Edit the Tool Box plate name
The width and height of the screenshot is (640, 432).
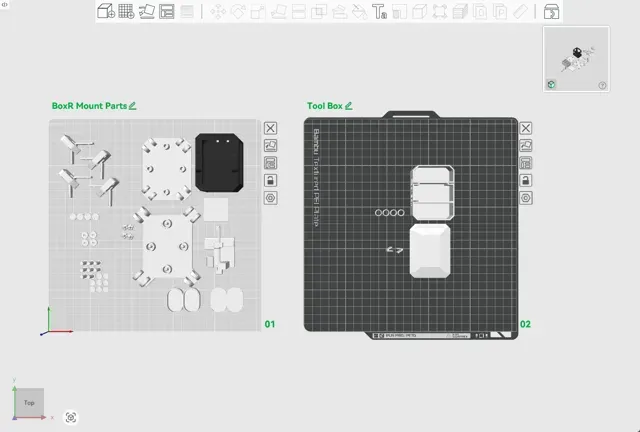point(348,106)
